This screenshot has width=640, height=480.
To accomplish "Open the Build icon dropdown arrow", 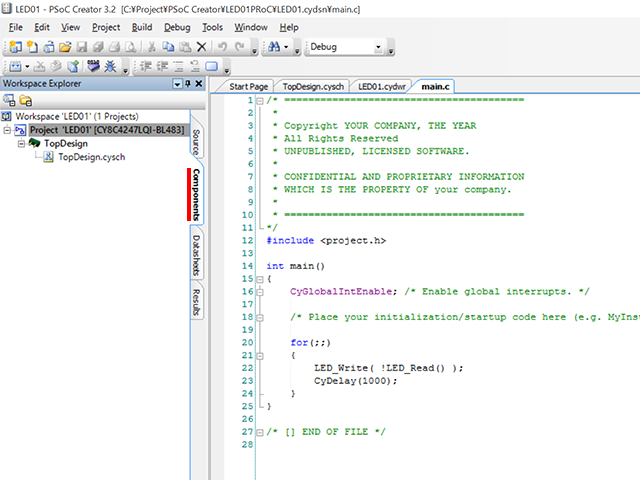I will coord(27,67).
